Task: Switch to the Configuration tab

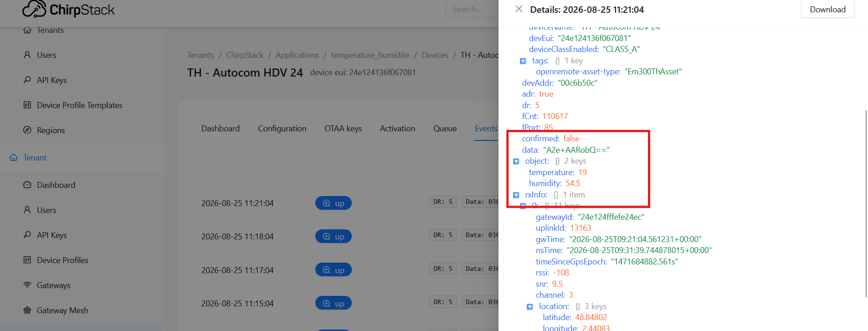Action: pyautogui.click(x=282, y=129)
